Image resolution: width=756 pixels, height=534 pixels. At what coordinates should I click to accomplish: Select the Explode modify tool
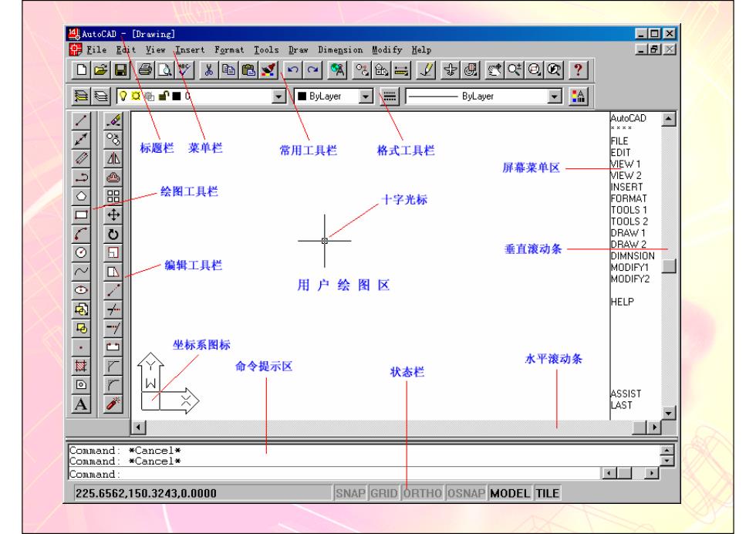click(x=113, y=404)
